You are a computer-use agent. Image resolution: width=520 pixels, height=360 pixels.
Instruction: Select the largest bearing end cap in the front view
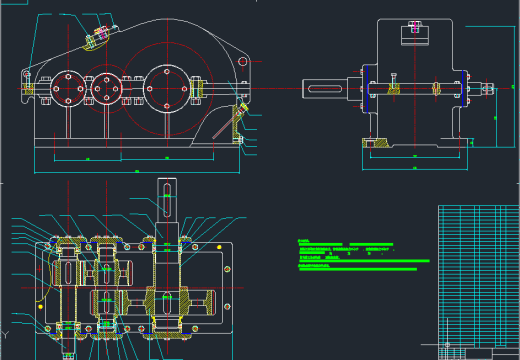pos(167,89)
